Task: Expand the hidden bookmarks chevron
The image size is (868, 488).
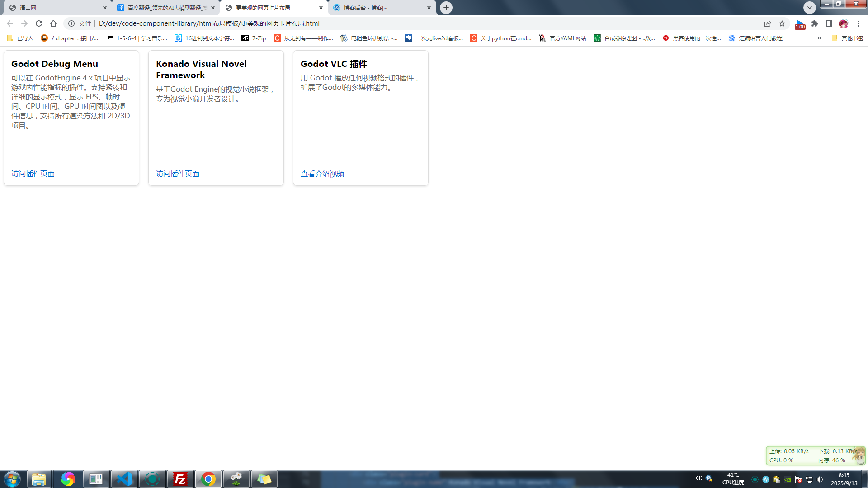Action: click(820, 38)
